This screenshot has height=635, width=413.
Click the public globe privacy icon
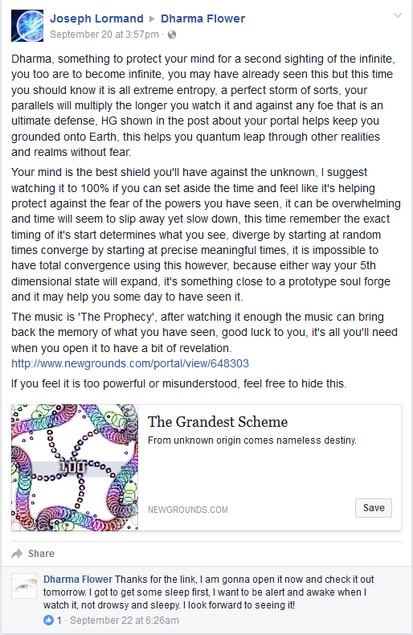click(x=172, y=35)
